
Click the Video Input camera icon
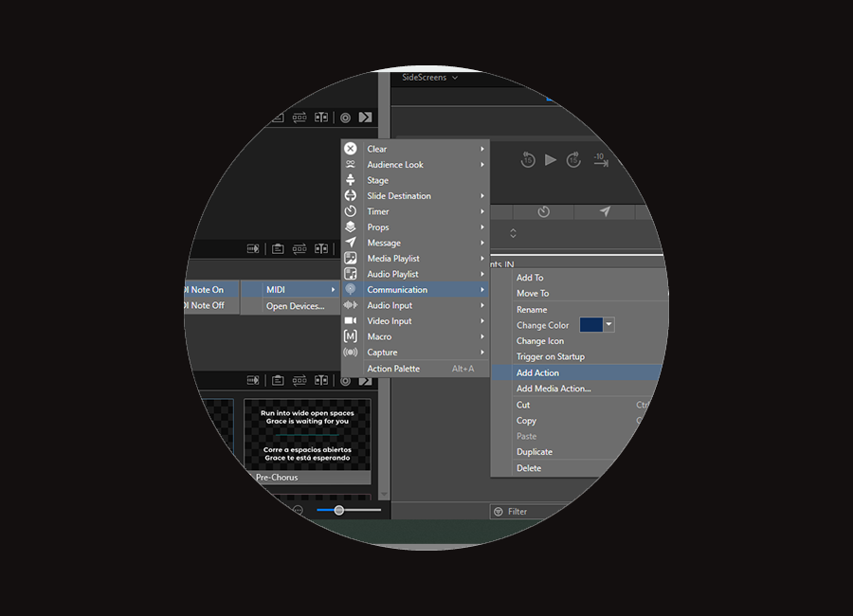pyautogui.click(x=351, y=321)
